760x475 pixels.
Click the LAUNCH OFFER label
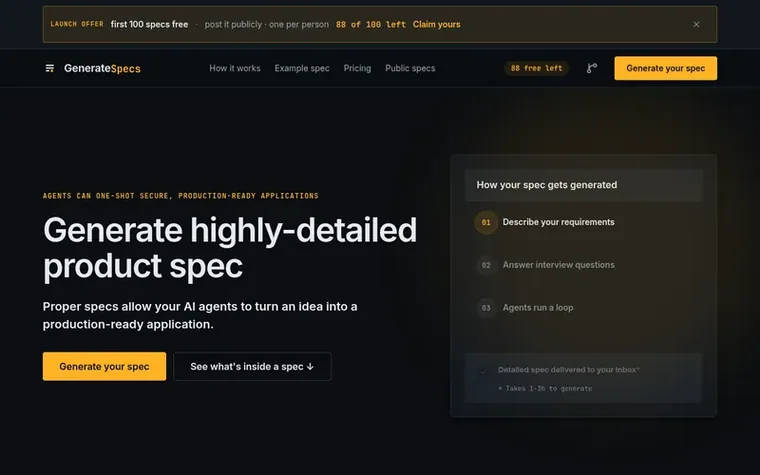pyautogui.click(x=77, y=24)
